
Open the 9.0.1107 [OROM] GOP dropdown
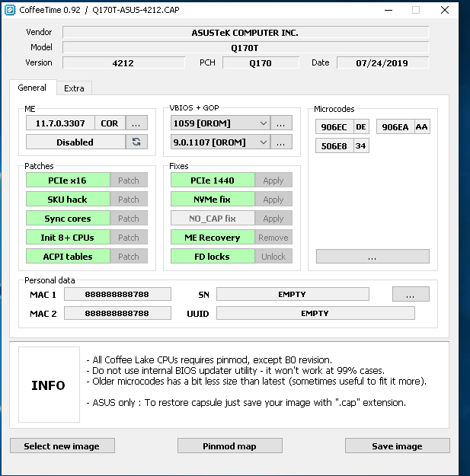coord(220,142)
